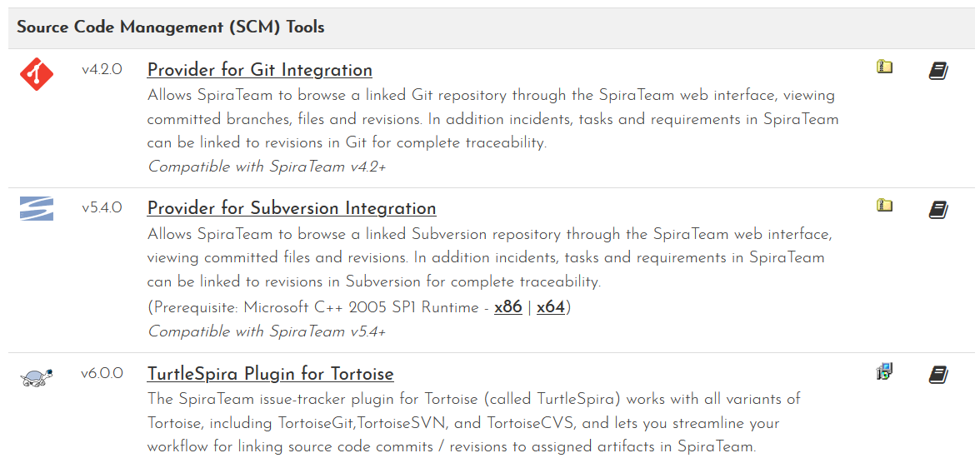Viewport: 980px width, 463px height.
Task: Click the x64 runtime download link
Action: coord(551,307)
